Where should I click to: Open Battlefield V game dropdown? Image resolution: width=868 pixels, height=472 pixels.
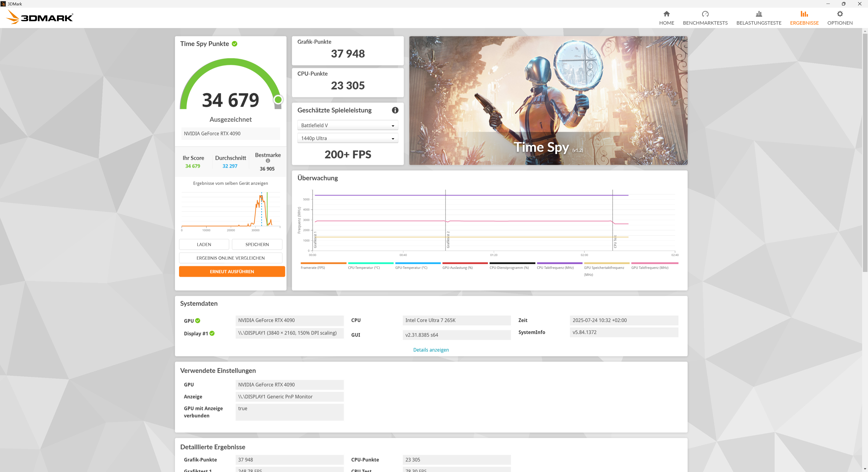click(x=347, y=125)
